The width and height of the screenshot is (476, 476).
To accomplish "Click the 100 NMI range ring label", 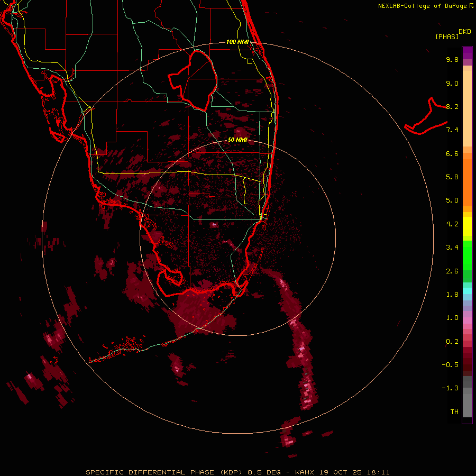I will (x=237, y=42).
